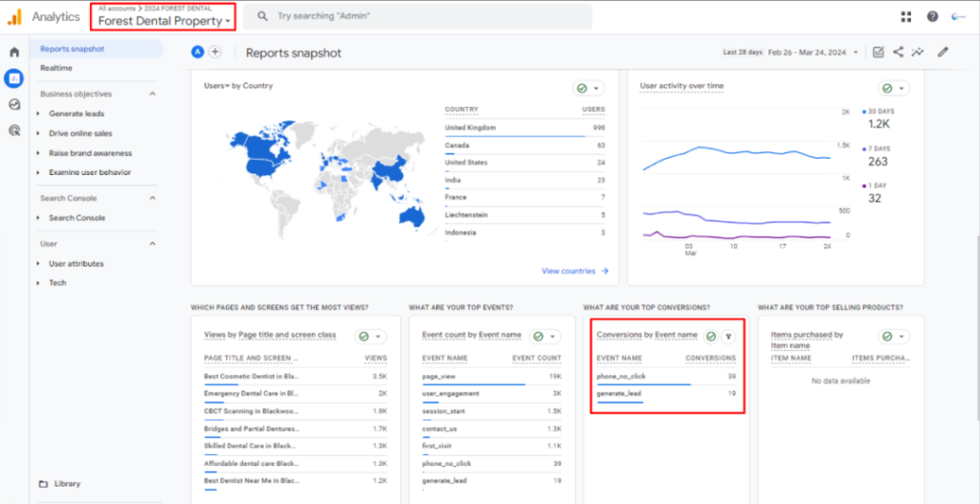This screenshot has width=980, height=504.
Task: Open the Help question mark icon
Action: coord(932,17)
